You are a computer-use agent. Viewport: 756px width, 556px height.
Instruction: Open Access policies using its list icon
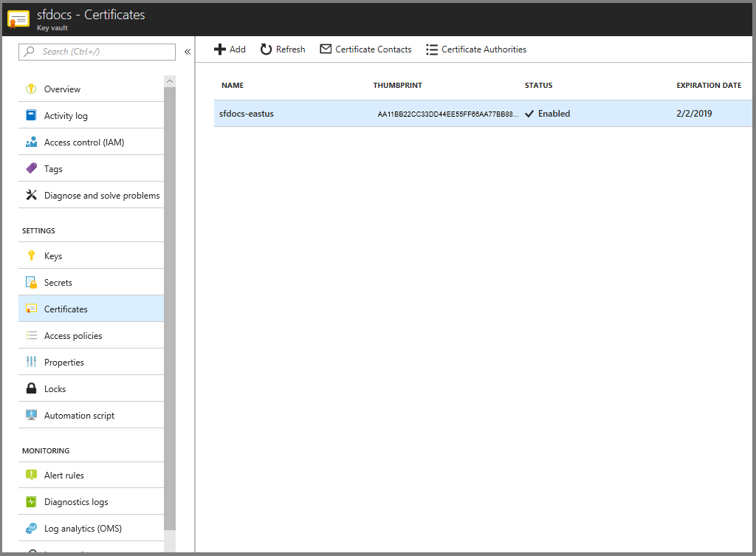(x=32, y=335)
